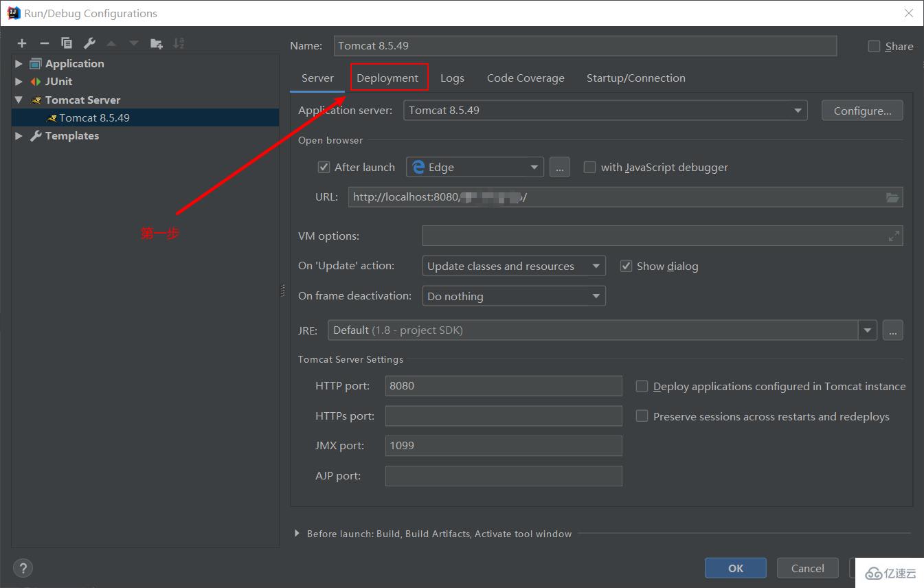Enable with JavaScript debugger
924x588 pixels.
(x=589, y=167)
